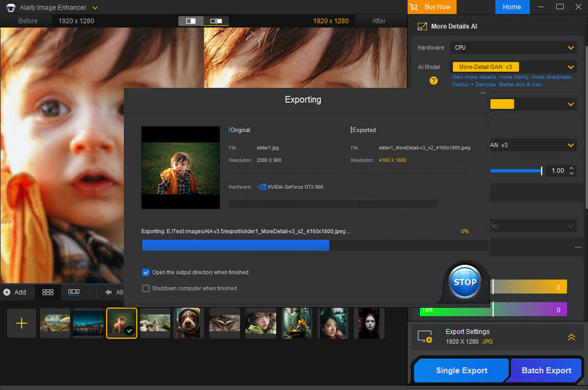The image size is (588, 390).
Task: Click the Before label tab
Action: [x=28, y=21]
